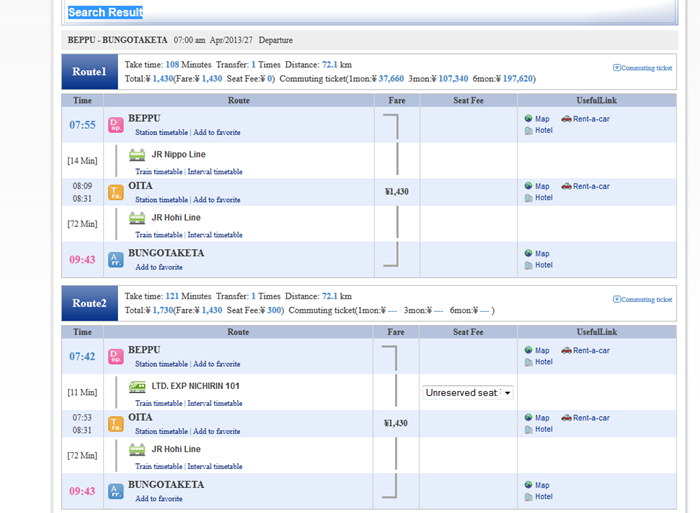
Task: Click the Dep. icon beside BEPPU in Route1
Action: pos(116,125)
